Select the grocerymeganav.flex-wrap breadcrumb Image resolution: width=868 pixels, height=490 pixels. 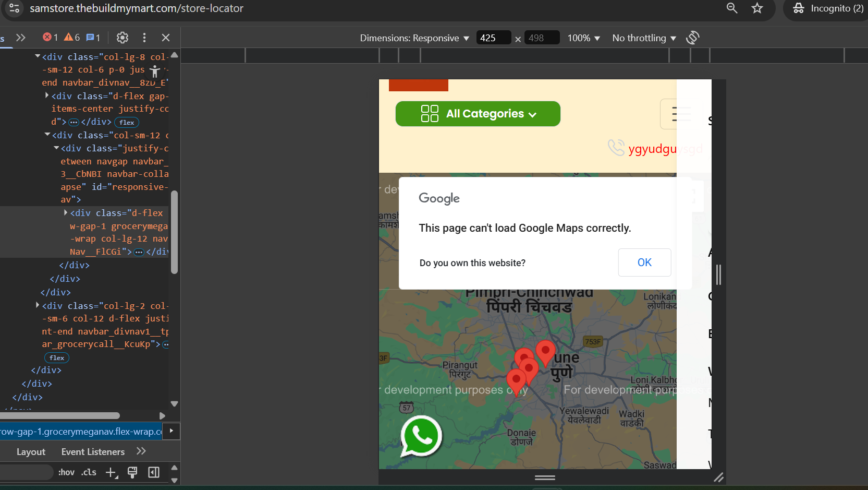tap(81, 432)
